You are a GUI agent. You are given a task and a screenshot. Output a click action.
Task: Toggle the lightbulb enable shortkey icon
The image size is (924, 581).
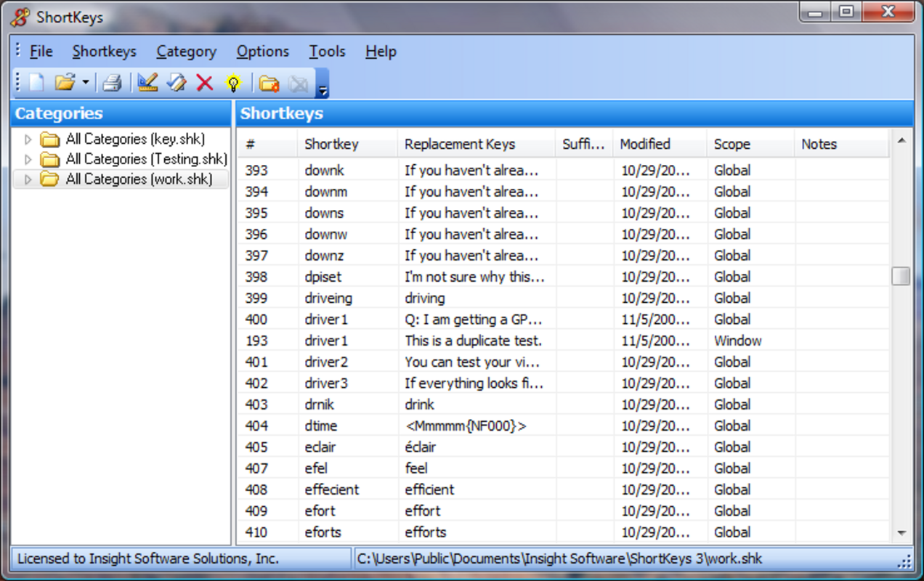pos(232,82)
